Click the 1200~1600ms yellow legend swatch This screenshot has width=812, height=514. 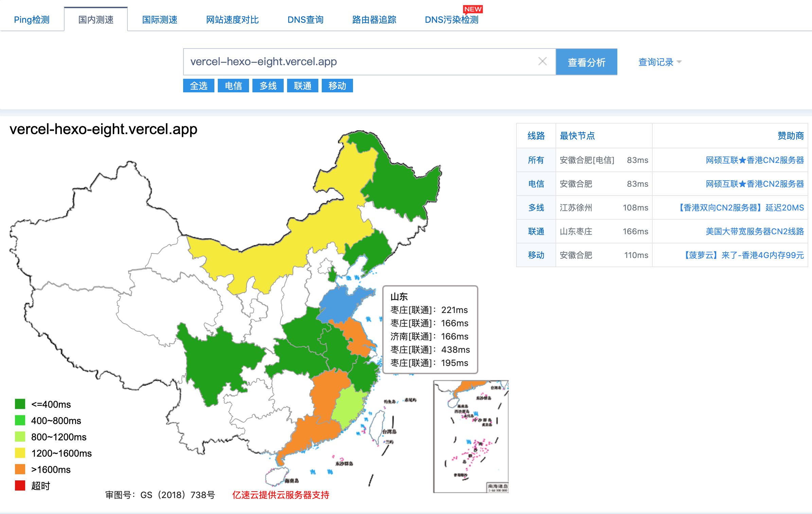(20, 453)
